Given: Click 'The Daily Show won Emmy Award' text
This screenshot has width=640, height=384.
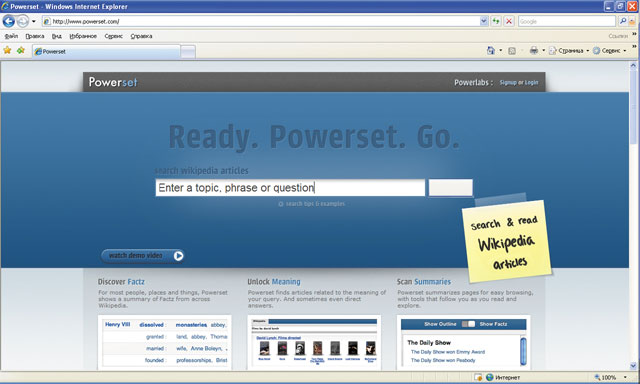Looking at the screenshot, I should (448, 352).
